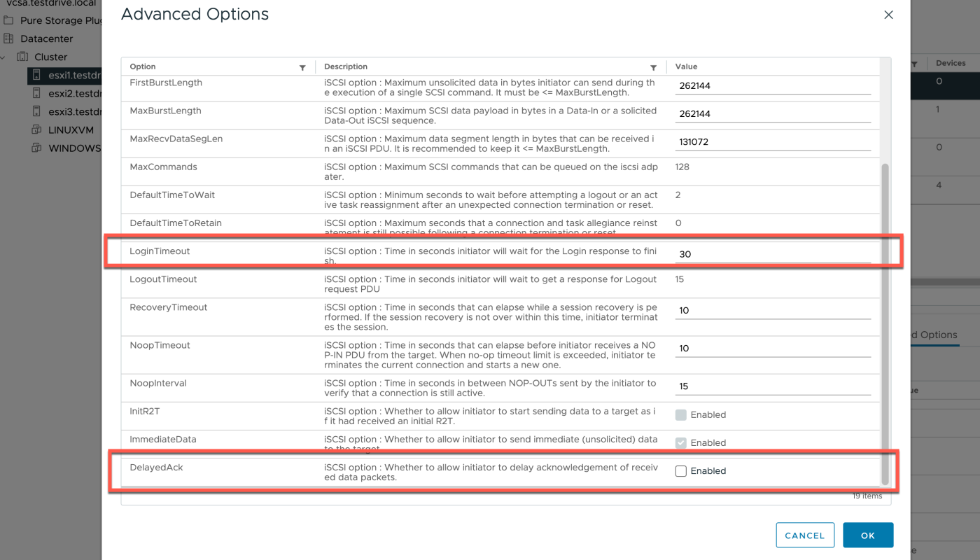Click the LoginTimeout value field
This screenshot has width=980, height=560.
pyautogui.click(x=773, y=254)
